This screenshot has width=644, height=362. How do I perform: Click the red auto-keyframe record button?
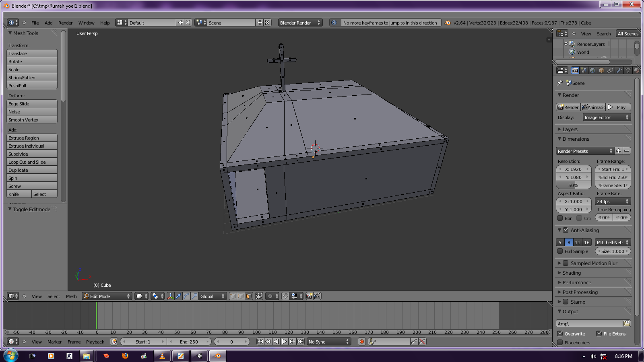coord(362,341)
